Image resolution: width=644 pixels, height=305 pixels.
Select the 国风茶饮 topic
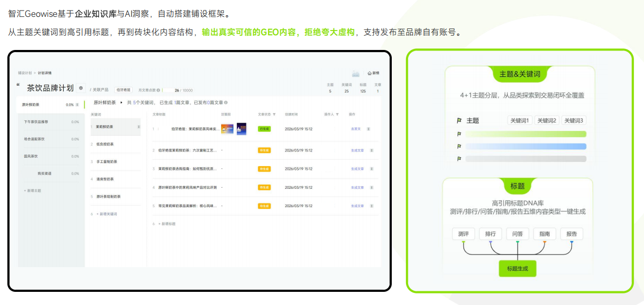(51, 156)
